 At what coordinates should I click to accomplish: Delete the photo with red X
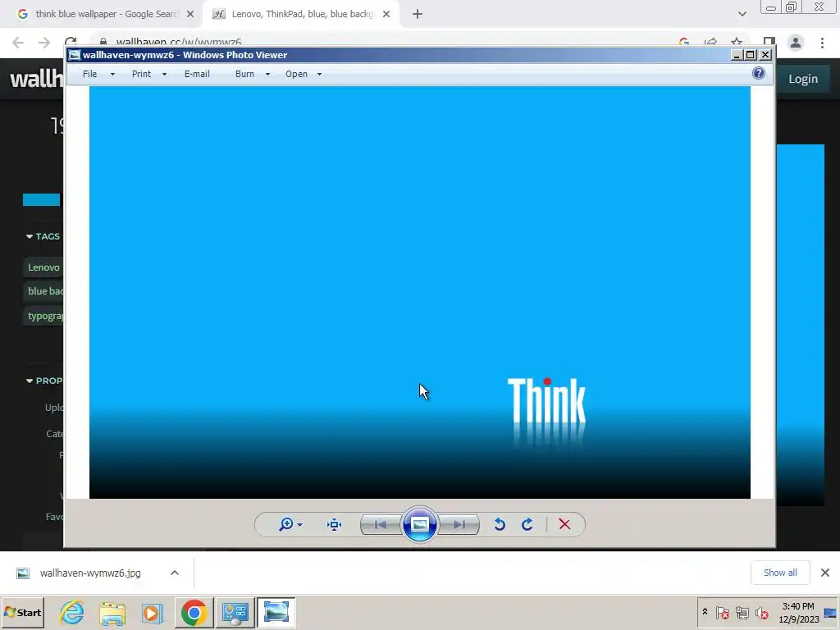(564, 524)
